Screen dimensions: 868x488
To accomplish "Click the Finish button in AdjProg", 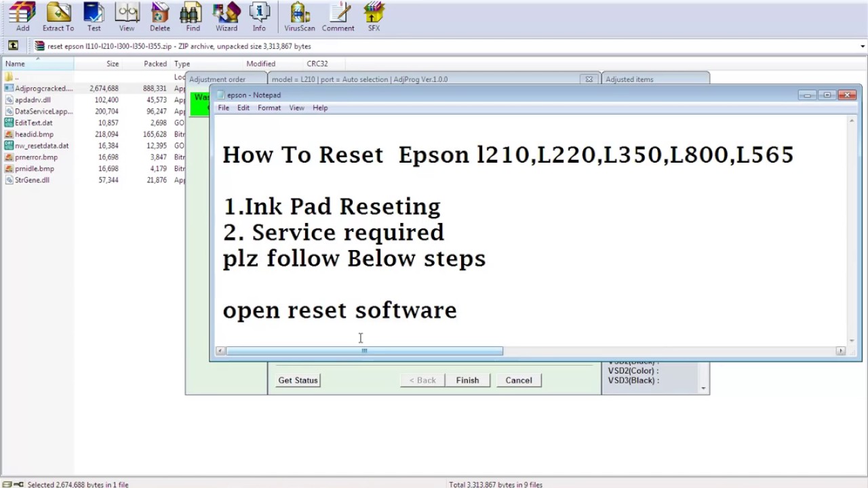I will tap(467, 380).
